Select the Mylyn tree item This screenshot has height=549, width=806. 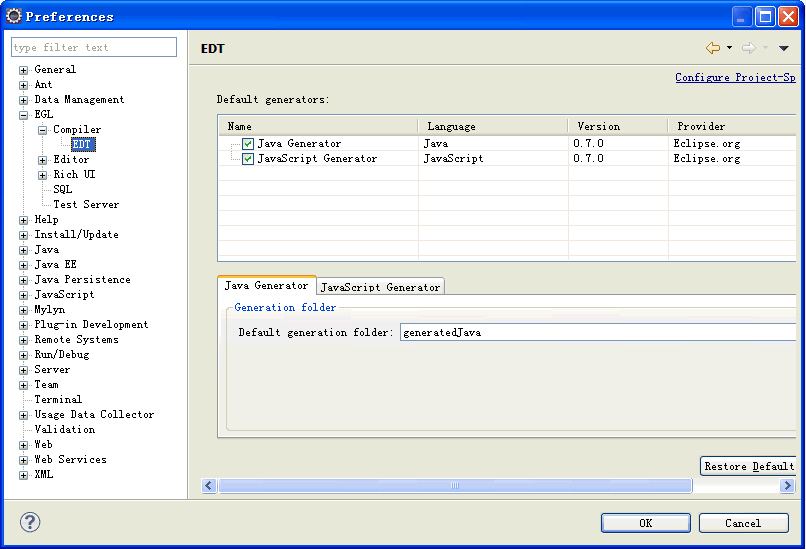pos(49,309)
